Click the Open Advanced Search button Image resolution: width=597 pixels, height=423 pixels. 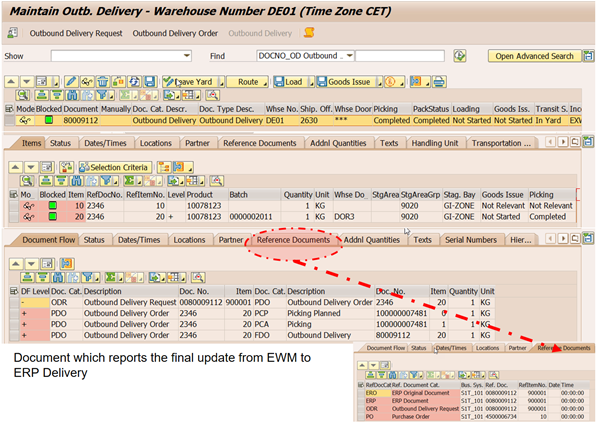point(534,56)
